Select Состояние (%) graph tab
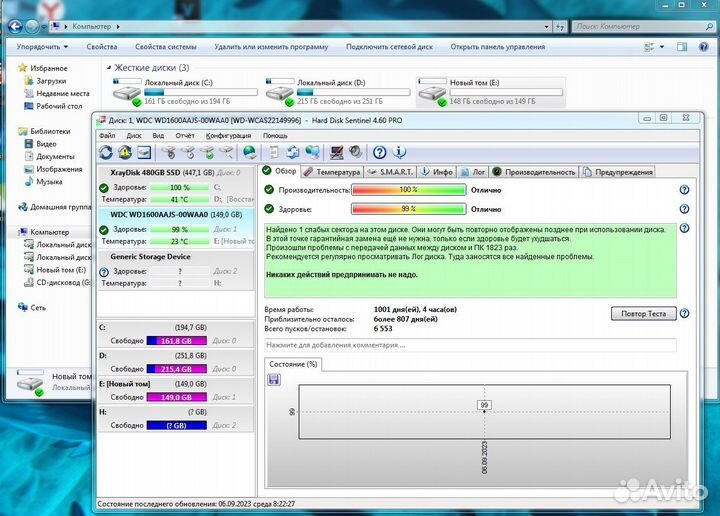The image size is (720, 516). pyautogui.click(x=293, y=364)
